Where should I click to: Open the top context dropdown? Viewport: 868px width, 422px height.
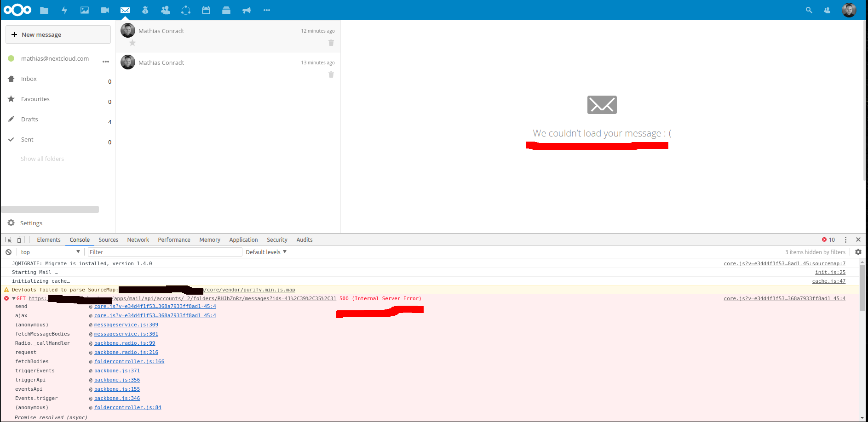[50, 252]
